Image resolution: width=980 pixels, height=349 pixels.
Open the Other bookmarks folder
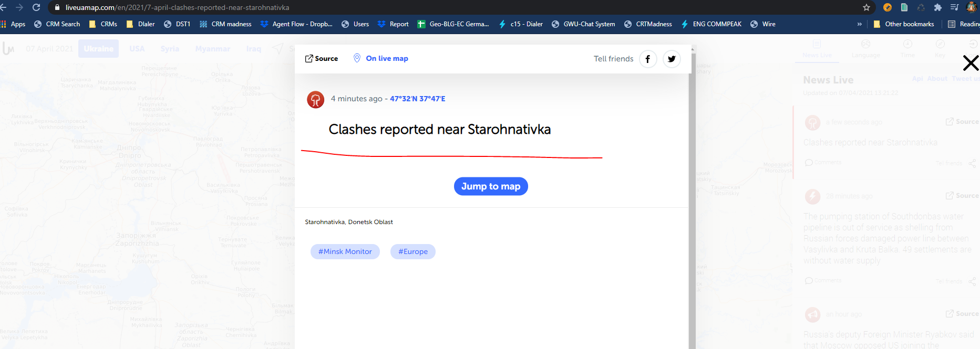click(904, 24)
